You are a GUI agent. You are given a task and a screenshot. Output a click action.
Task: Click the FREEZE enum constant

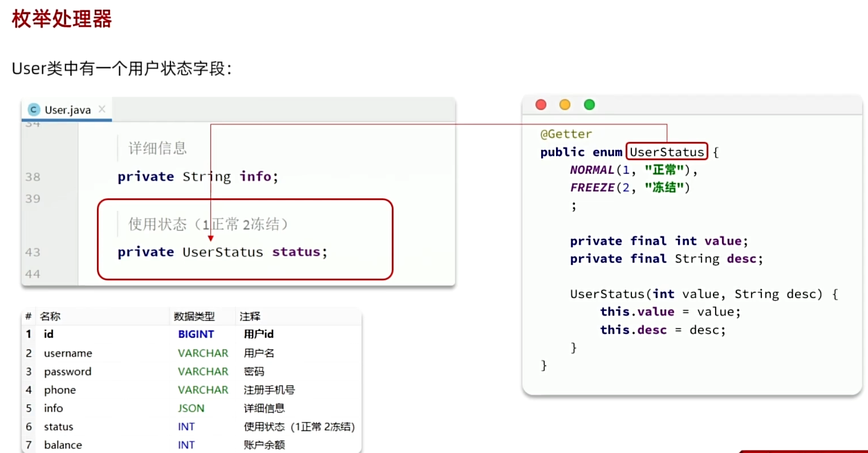592,187
